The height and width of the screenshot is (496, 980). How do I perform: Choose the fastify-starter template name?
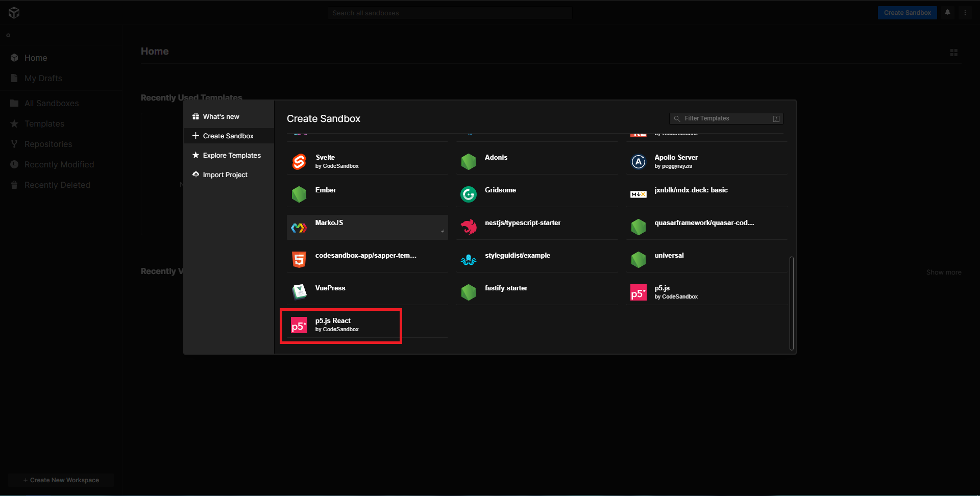tap(506, 288)
